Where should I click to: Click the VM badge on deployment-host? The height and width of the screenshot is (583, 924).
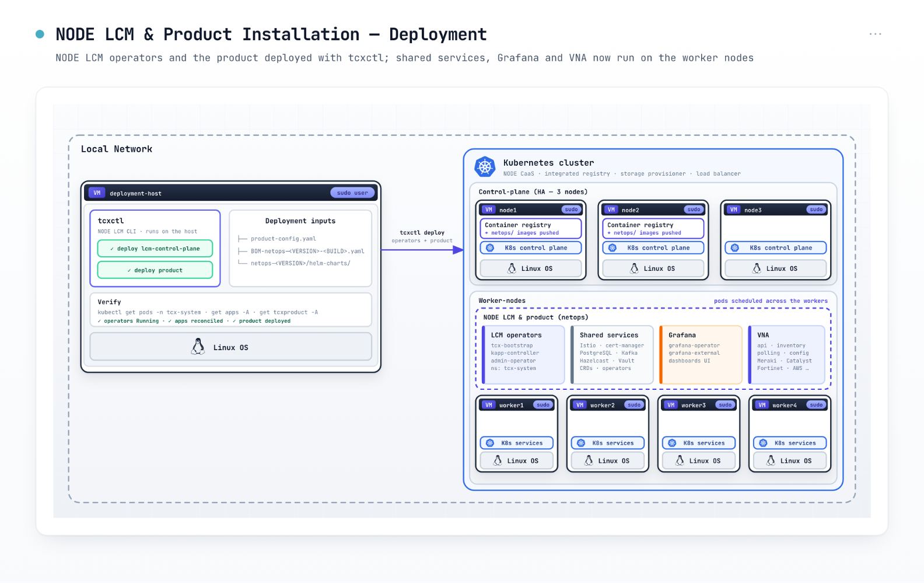97,193
